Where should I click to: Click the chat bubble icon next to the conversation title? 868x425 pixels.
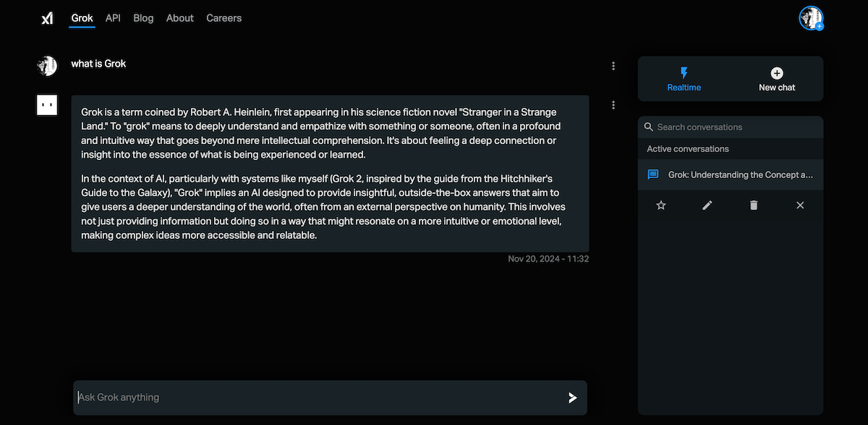tap(652, 174)
